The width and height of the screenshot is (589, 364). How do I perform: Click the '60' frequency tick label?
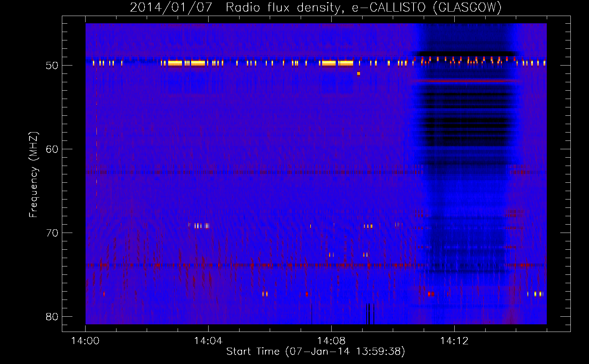pyautogui.click(x=52, y=150)
